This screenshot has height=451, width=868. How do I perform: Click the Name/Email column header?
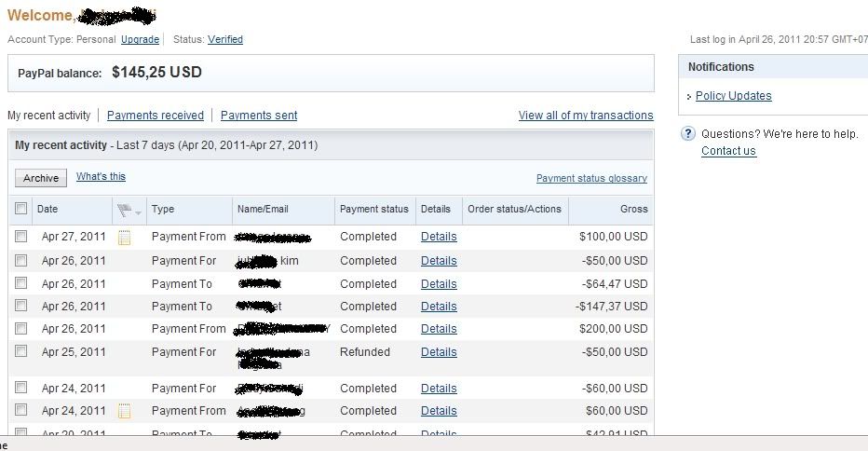pos(263,209)
